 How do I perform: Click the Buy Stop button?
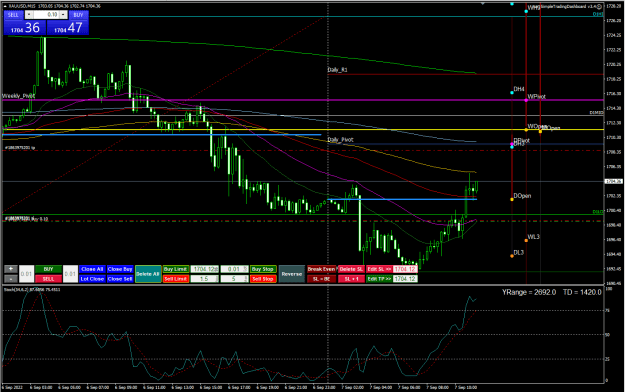click(263, 269)
